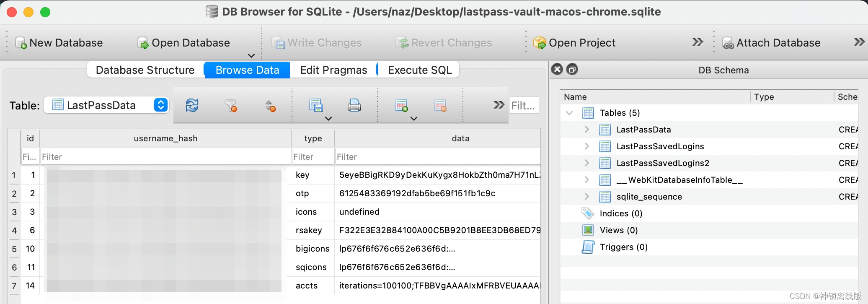This screenshot has width=868, height=304.
Task: Open the Edit Pragmas tab
Action: click(x=333, y=70)
